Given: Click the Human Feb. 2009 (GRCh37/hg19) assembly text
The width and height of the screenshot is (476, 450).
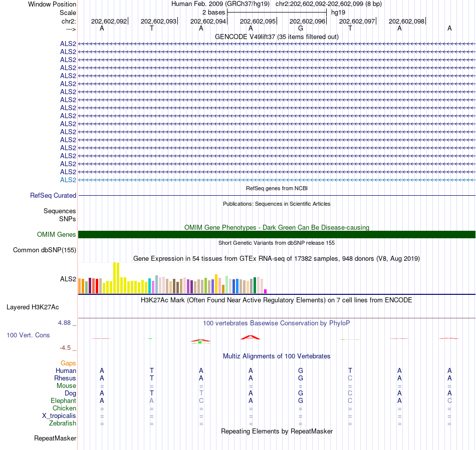Looking at the screenshot, I should pyautogui.click(x=220, y=4).
